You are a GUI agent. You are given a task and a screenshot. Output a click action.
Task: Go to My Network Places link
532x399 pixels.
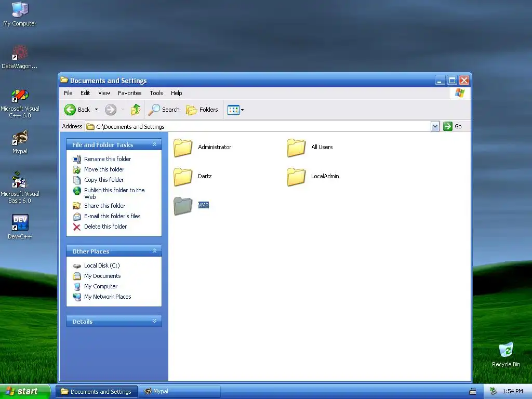coord(107,297)
